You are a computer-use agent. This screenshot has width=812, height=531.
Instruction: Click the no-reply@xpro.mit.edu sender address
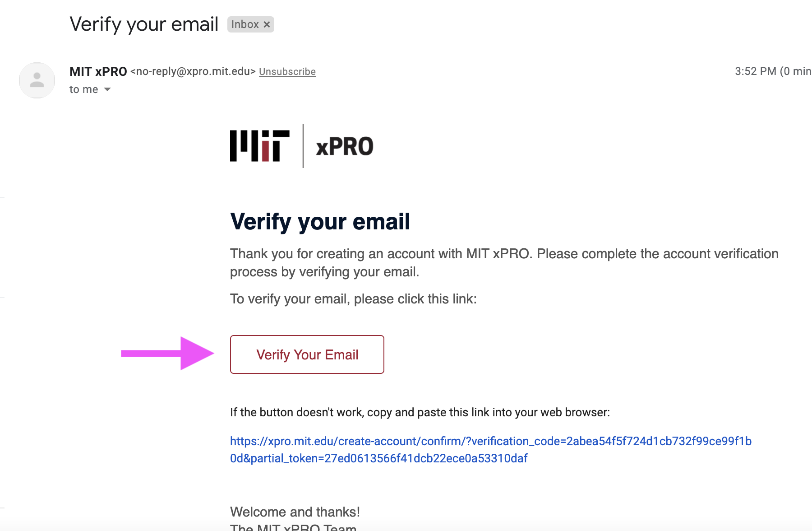point(193,71)
